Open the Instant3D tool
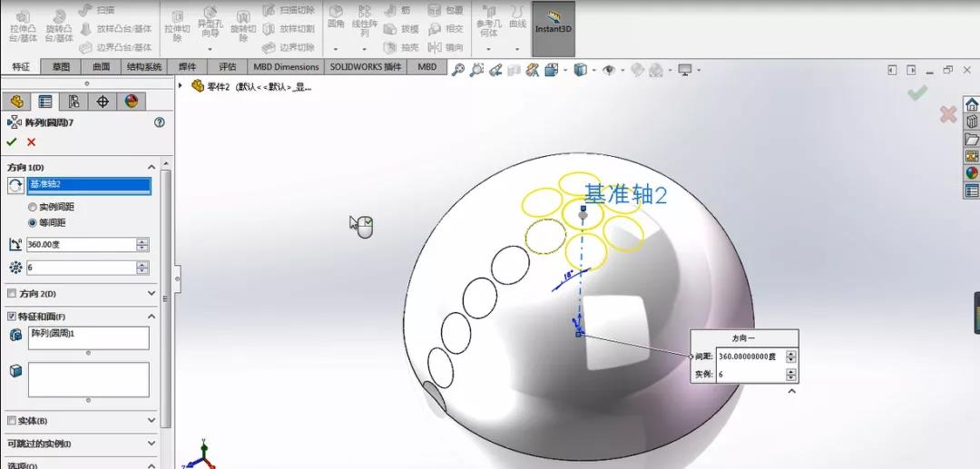The width and height of the screenshot is (980, 469). click(554, 28)
